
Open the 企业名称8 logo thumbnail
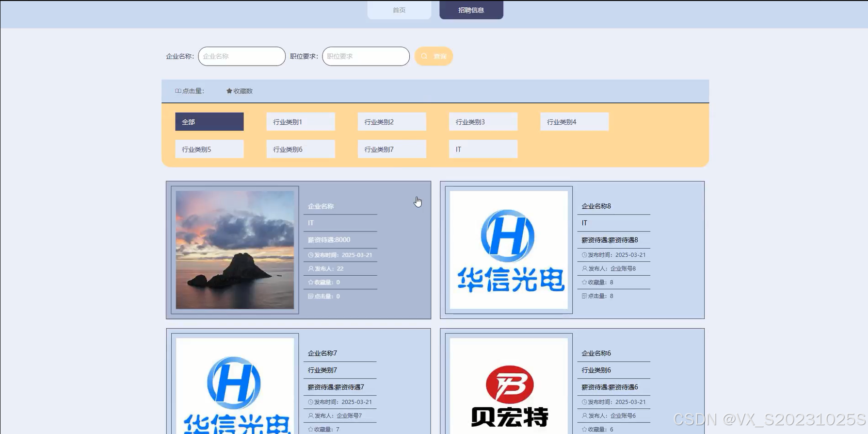click(x=509, y=250)
